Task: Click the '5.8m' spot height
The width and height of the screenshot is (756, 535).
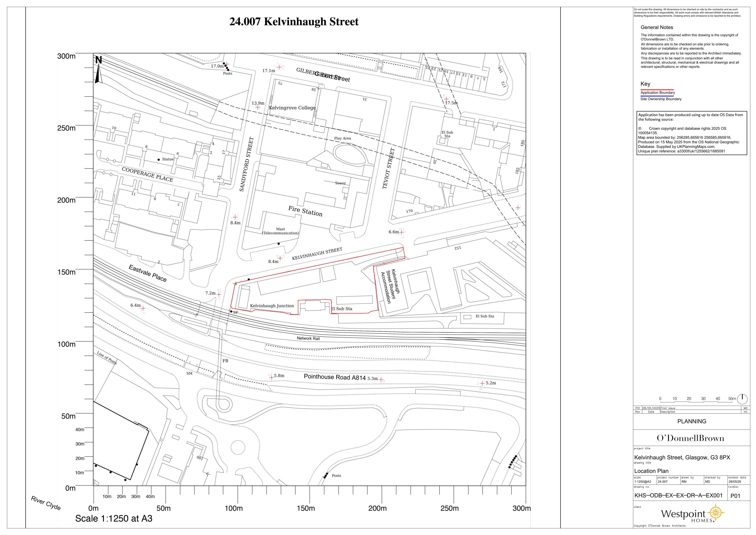Action: tap(279, 376)
